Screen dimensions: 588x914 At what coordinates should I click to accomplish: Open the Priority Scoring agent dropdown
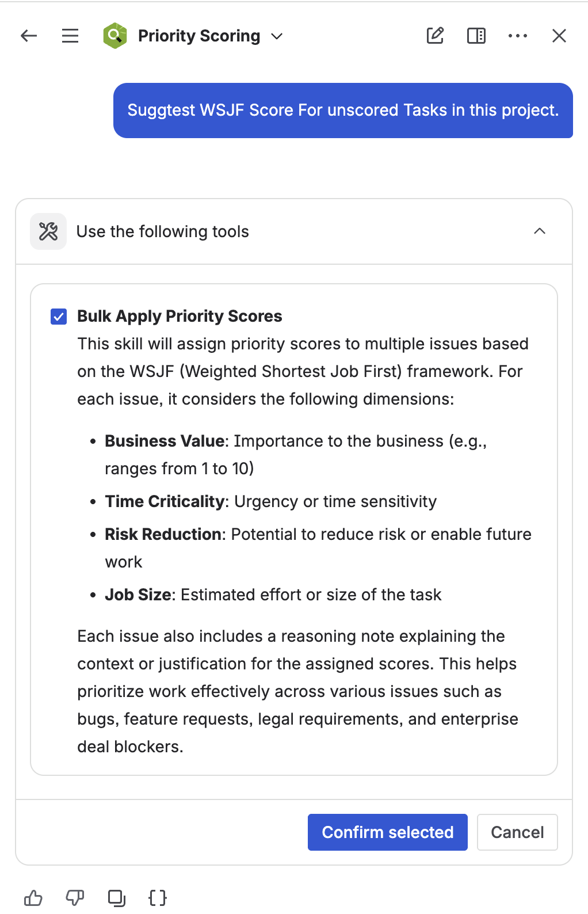(x=276, y=36)
